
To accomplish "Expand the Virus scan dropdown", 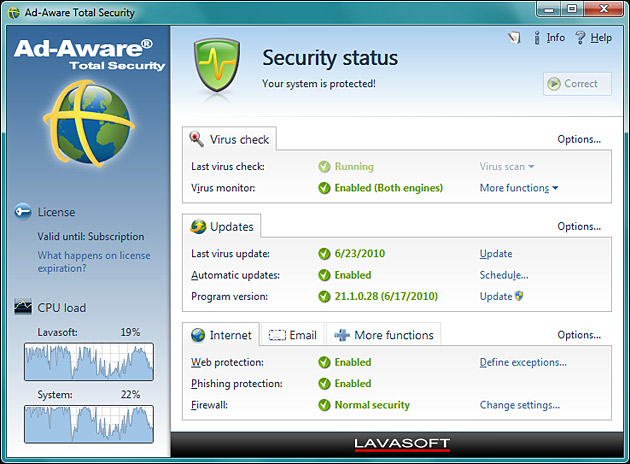I will point(507,167).
